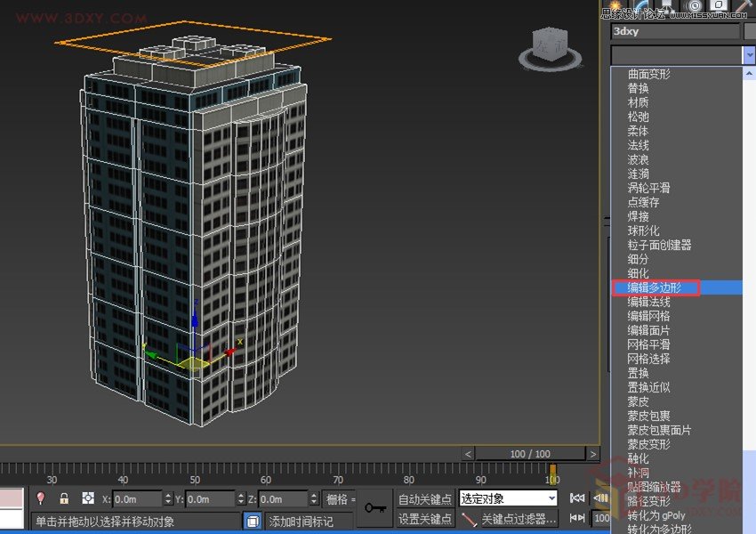Screen dimensions: 756x534
Task: Click the X coordinate spinner arrows
Action: [x=168, y=498]
